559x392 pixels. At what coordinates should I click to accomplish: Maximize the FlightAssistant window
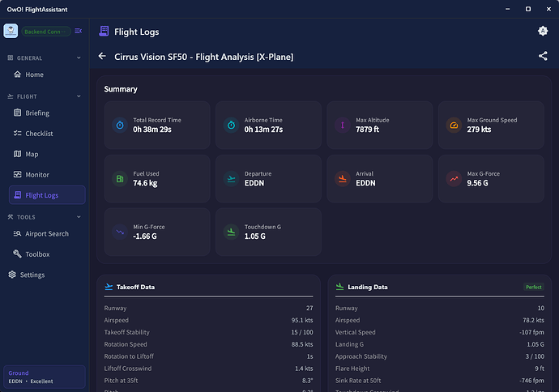tap(528, 9)
